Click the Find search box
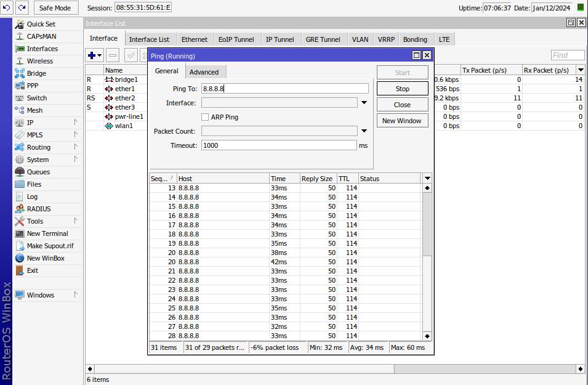This screenshot has height=385, width=588. pyautogui.click(x=568, y=55)
